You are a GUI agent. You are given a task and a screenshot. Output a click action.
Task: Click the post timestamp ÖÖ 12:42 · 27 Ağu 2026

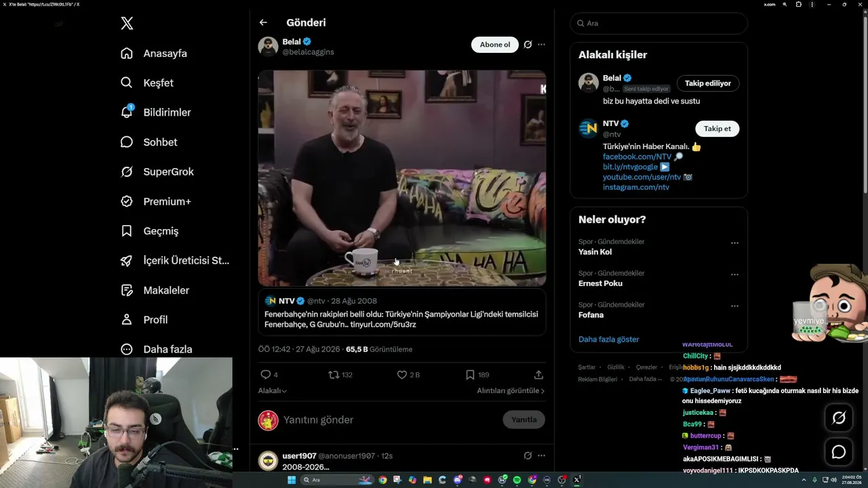[299, 350]
